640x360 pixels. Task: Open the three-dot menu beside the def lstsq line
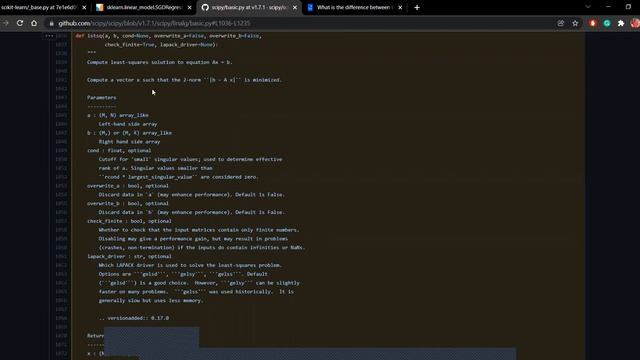49,36
